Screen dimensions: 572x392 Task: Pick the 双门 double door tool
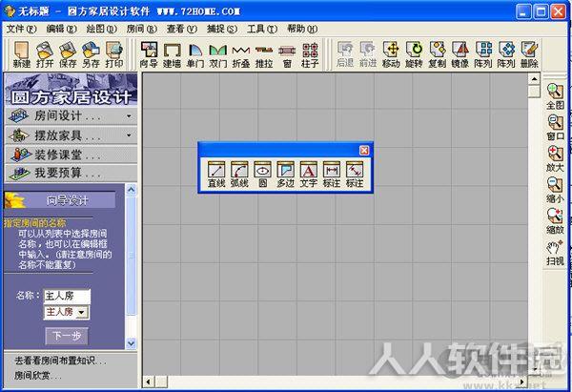tap(218, 54)
